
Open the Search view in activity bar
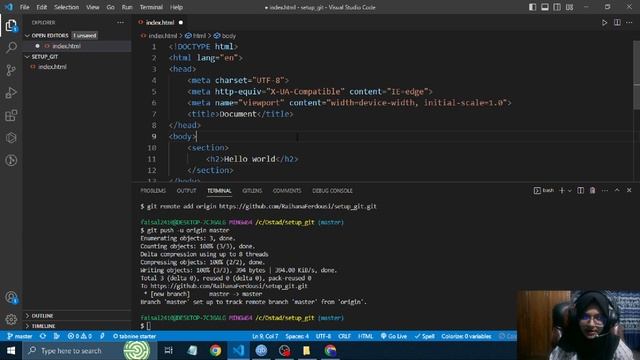pos(11,47)
